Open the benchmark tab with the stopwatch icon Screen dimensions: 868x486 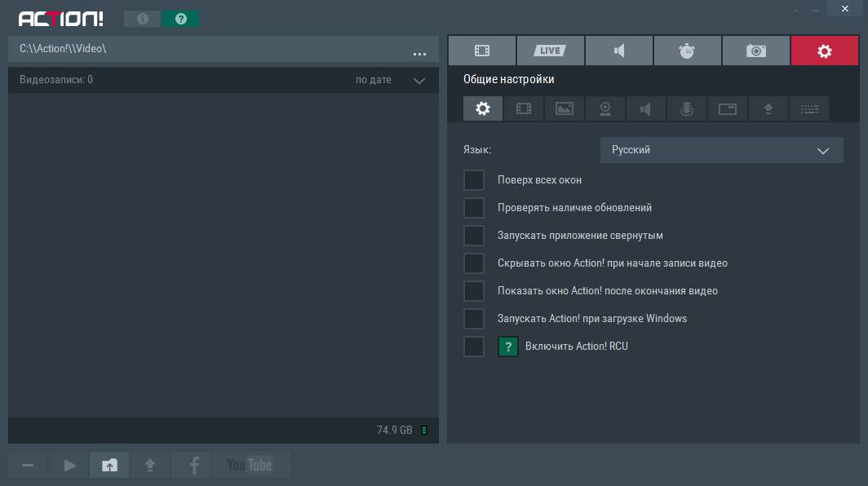pyautogui.click(x=687, y=51)
